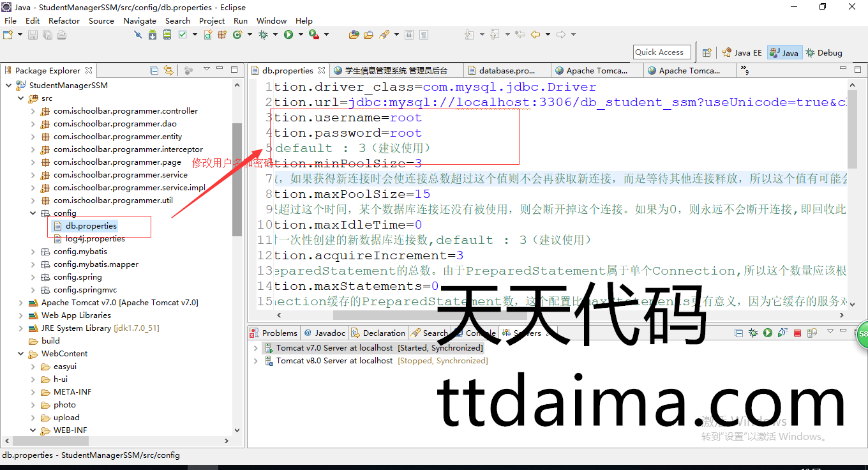Click the Open Perspective icon
This screenshot has width=868, height=470.
[707, 53]
